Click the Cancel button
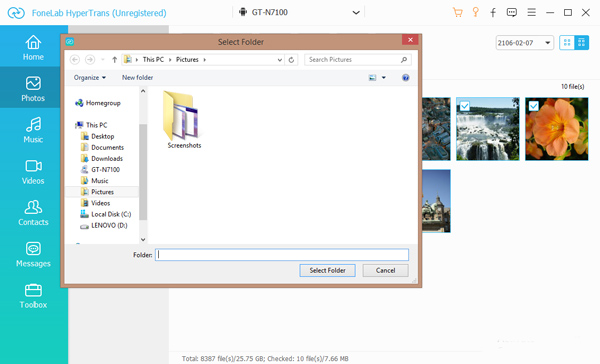Image resolution: width=600 pixels, height=364 pixels. [x=385, y=270]
